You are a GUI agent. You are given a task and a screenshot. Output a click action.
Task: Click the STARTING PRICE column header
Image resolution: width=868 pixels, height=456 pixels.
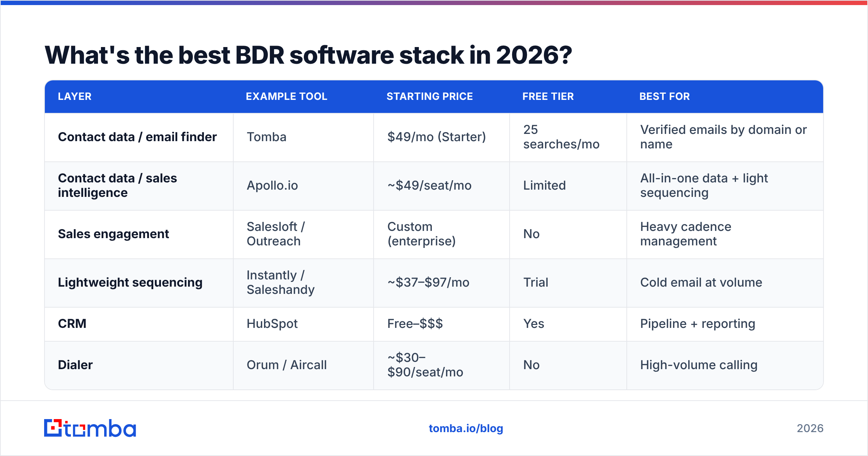pos(430,96)
